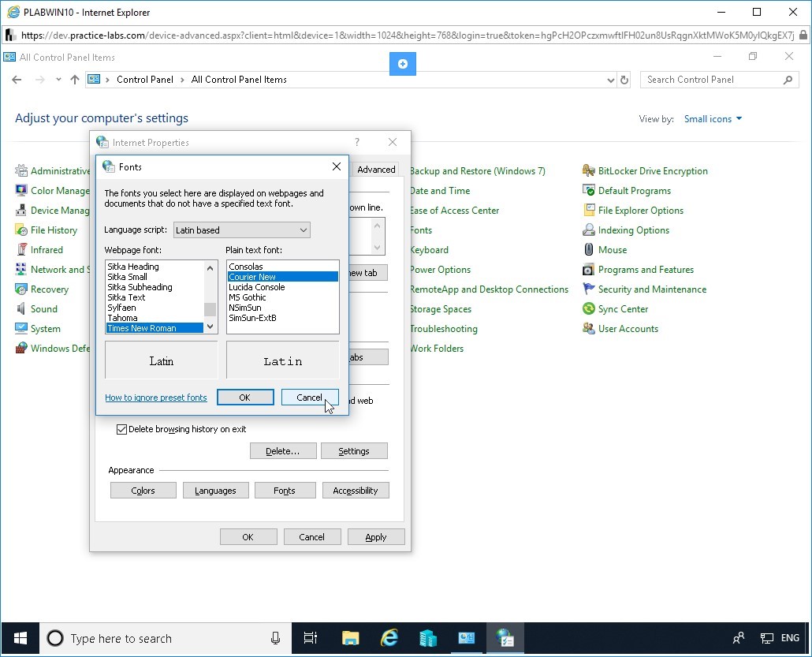Click Cancel in the Fonts dialog

310,398
